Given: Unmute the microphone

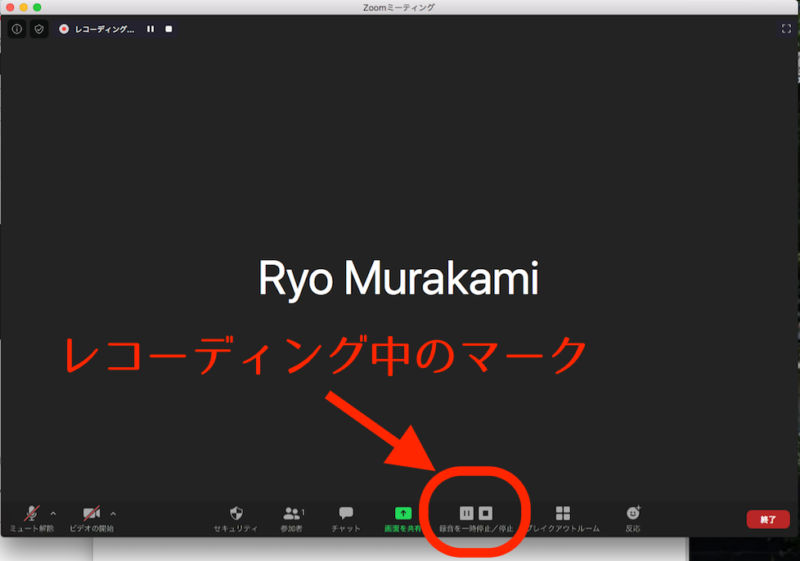Looking at the screenshot, I should 32,519.
